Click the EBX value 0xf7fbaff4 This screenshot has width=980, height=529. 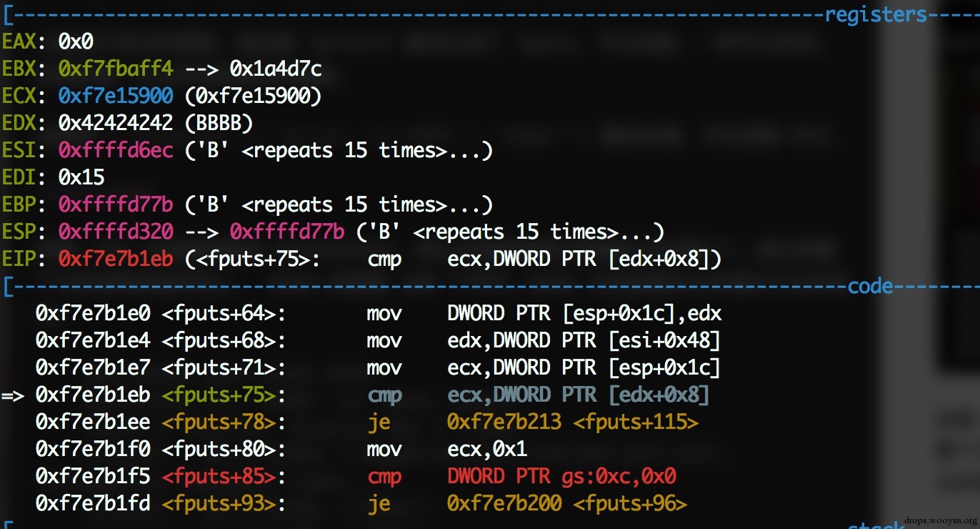tap(116, 69)
